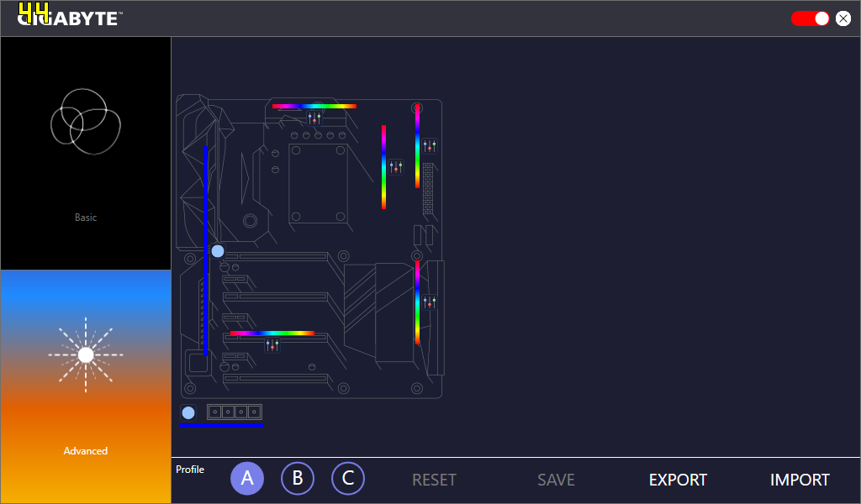Select profile A
This screenshot has height=504, width=861.
coord(247,479)
